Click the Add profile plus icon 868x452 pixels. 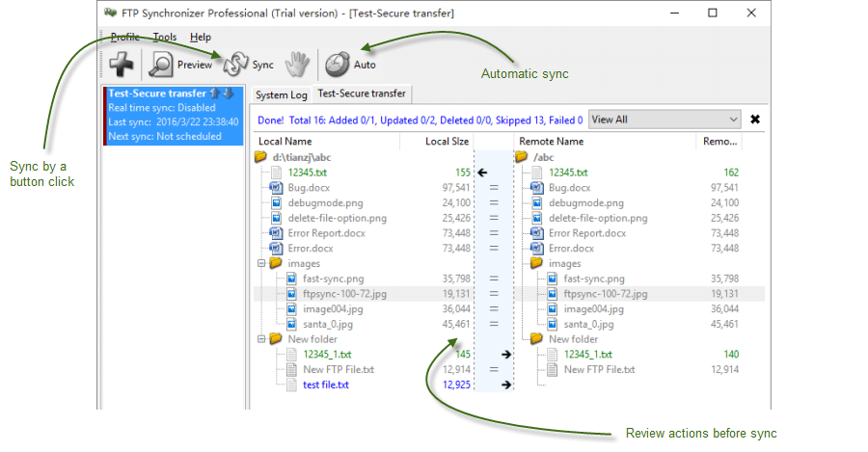coord(122,65)
